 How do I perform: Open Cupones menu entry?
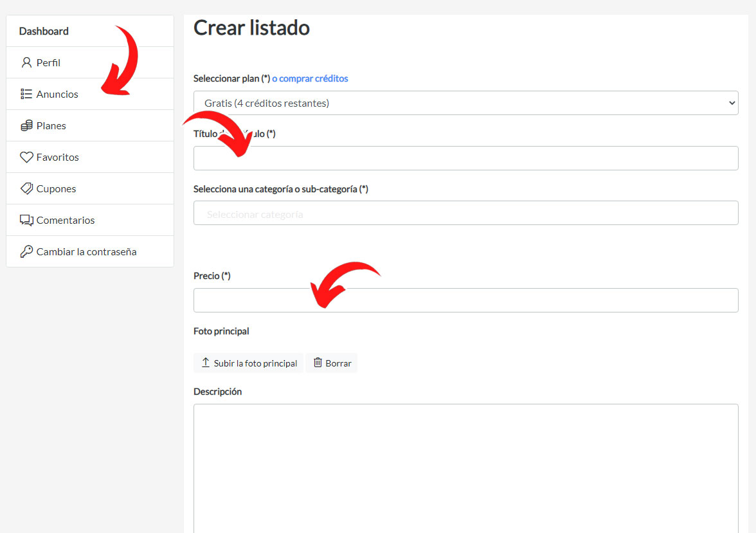pos(90,188)
